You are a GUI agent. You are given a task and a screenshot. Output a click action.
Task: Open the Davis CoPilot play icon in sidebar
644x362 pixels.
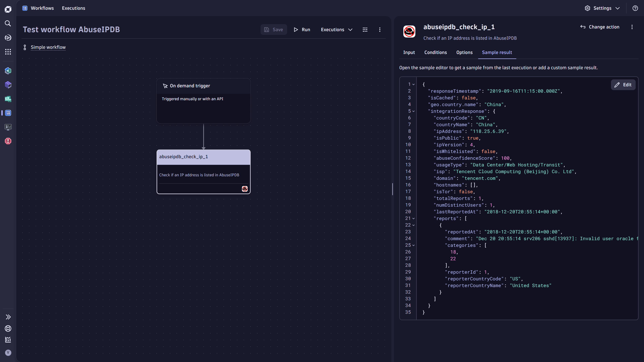tap(8, 38)
